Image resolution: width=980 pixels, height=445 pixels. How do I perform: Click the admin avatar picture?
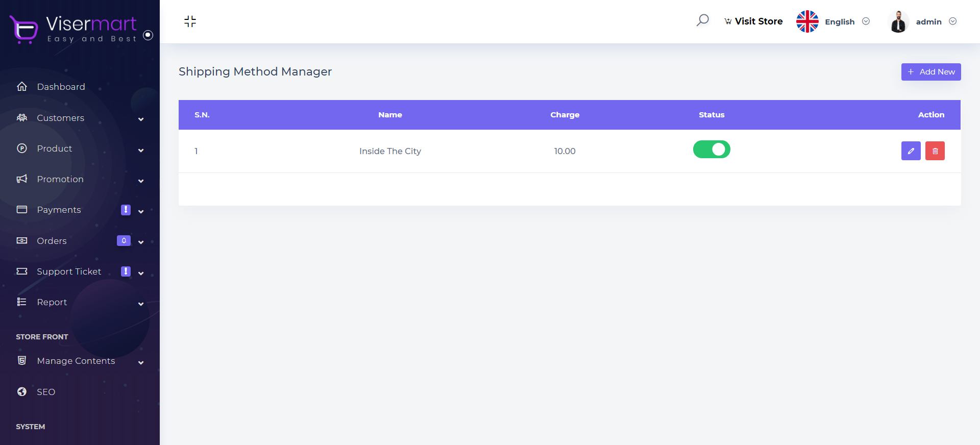coord(898,21)
